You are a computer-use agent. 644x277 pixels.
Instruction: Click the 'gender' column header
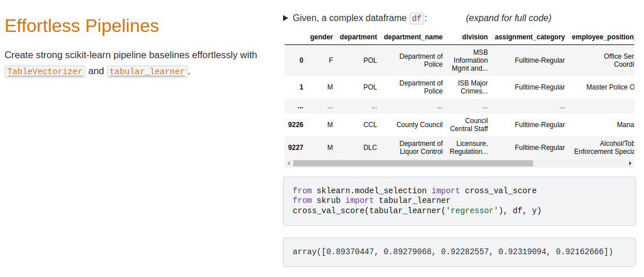click(x=321, y=37)
